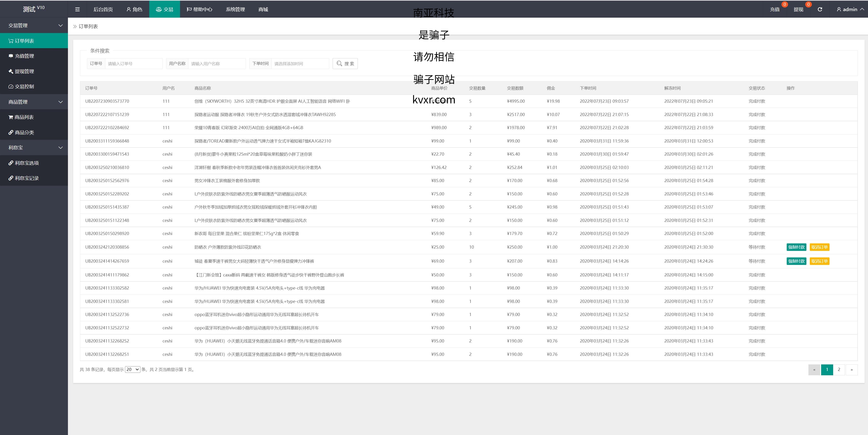Open the admin user dropdown menu

tap(850, 10)
